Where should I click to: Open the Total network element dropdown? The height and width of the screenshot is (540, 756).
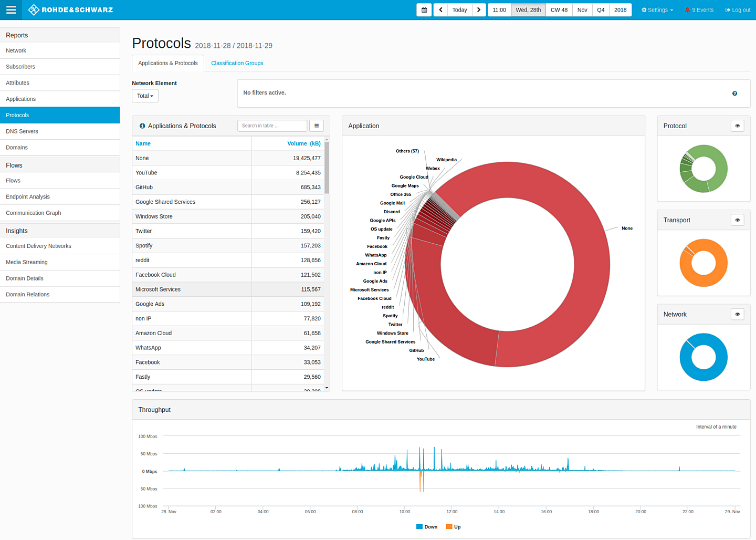tap(145, 96)
